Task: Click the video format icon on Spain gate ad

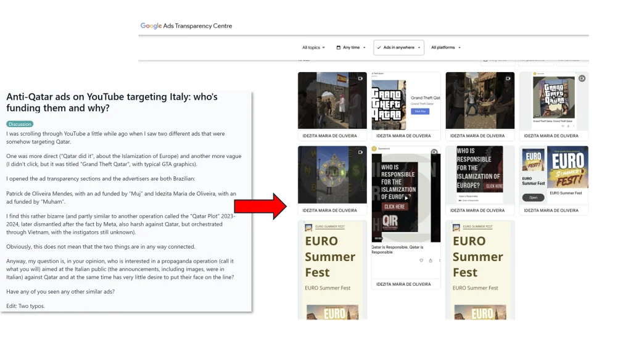Action: [360, 78]
